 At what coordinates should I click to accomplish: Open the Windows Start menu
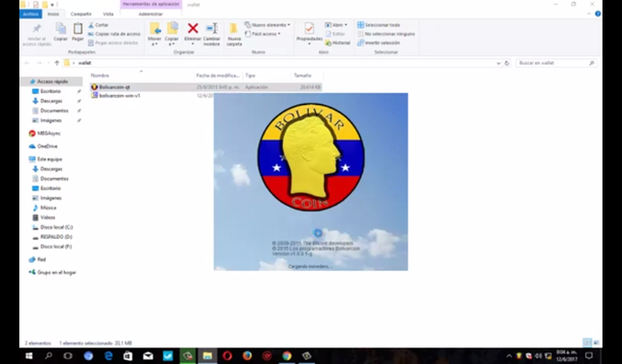coord(29,355)
